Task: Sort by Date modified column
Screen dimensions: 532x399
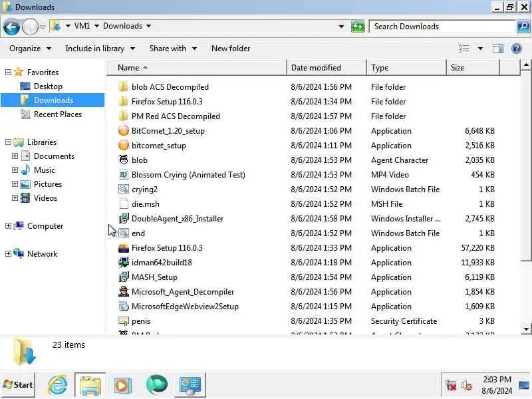Action: 327,68
